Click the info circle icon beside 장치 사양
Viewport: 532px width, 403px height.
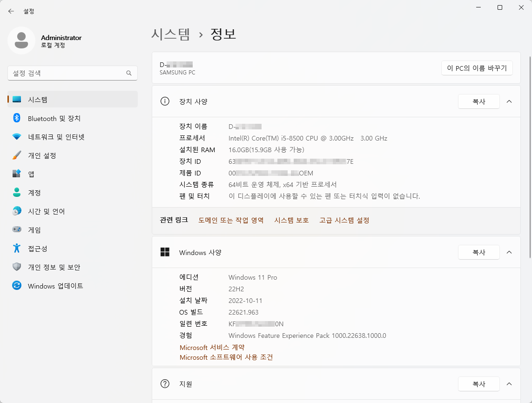click(x=165, y=101)
